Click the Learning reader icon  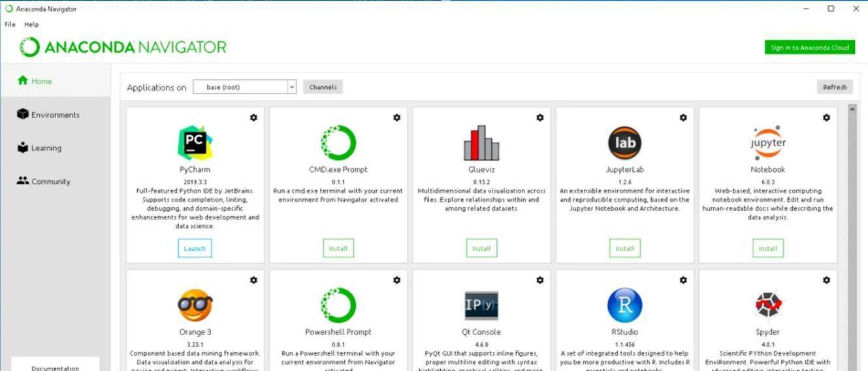point(23,148)
